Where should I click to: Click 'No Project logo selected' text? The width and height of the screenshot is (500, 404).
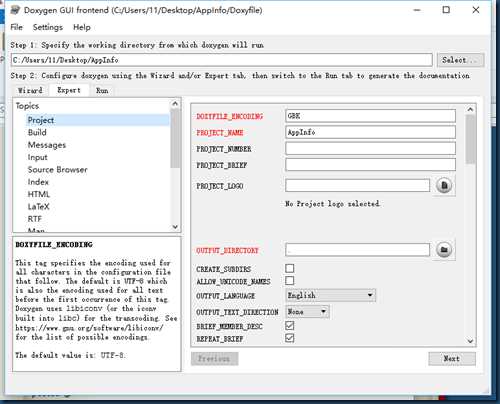coord(332,203)
